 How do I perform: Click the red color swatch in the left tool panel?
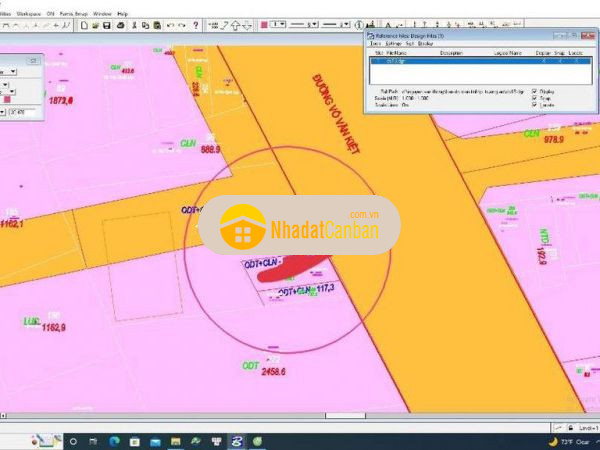click(9, 98)
